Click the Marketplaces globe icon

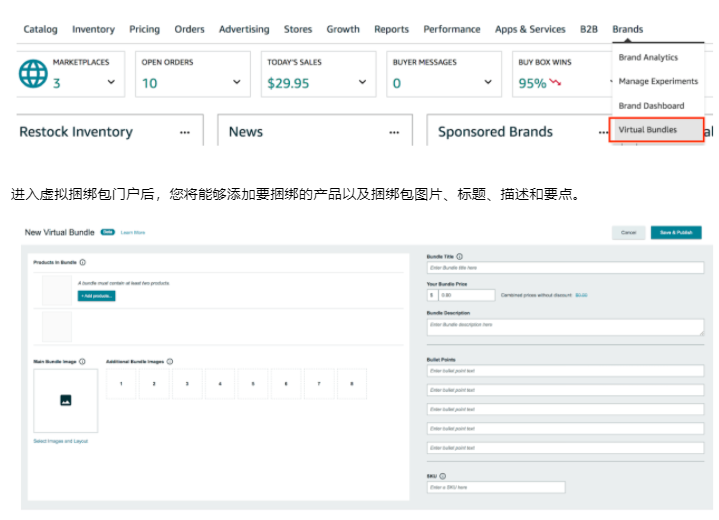click(x=33, y=73)
